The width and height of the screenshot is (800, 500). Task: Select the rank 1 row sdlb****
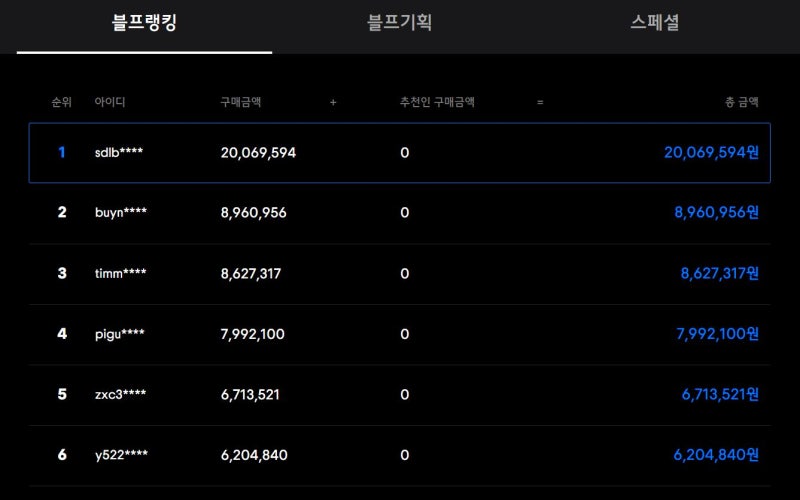tap(399, 153)
